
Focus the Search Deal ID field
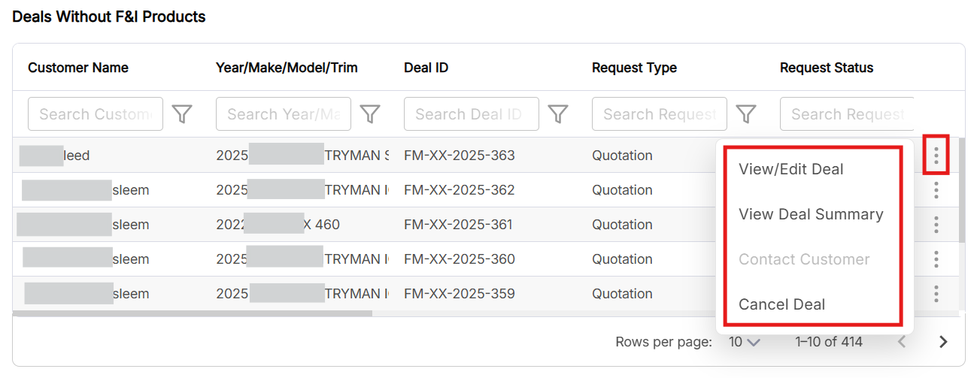point(471,114)
